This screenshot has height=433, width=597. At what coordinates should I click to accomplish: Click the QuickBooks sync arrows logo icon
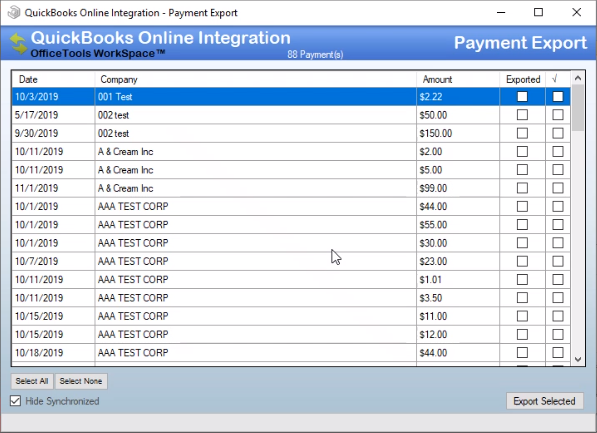coord(18,43)
